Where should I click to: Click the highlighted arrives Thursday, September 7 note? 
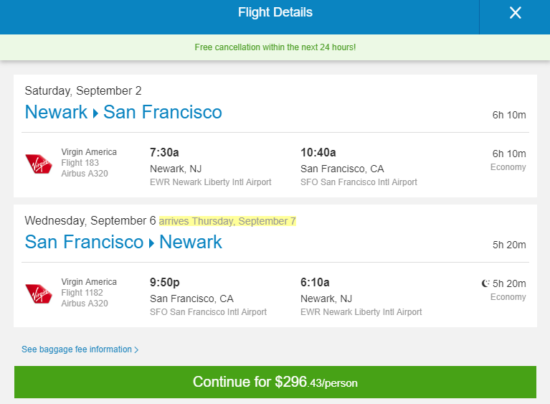click(227, 221)
